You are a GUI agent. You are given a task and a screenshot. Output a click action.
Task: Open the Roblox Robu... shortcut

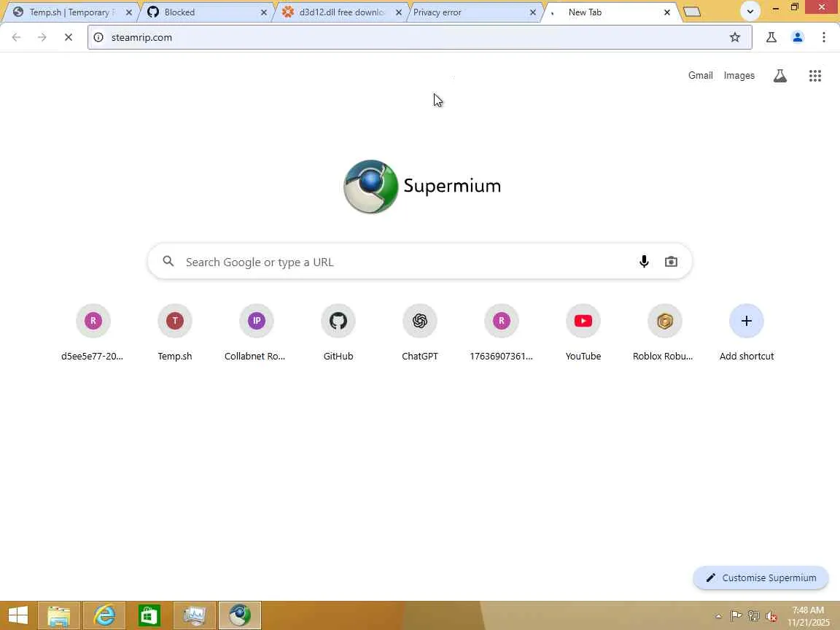664,332
